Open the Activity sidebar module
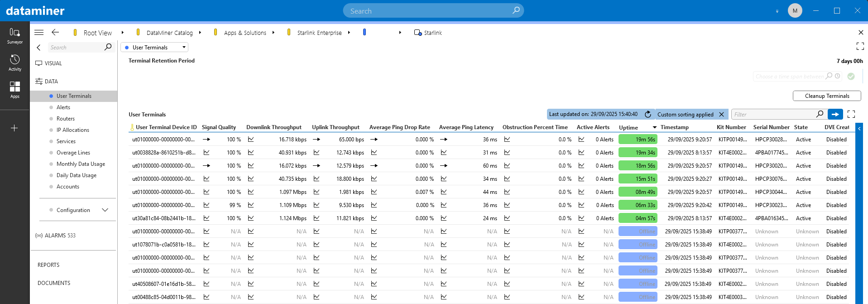 [14, 63]
